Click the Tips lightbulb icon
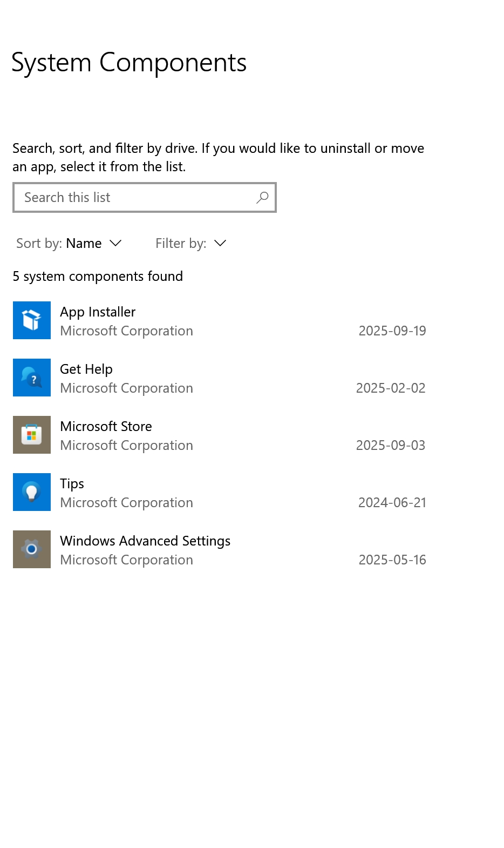This screenshot has height=848, width=504. tap(32, 492)
